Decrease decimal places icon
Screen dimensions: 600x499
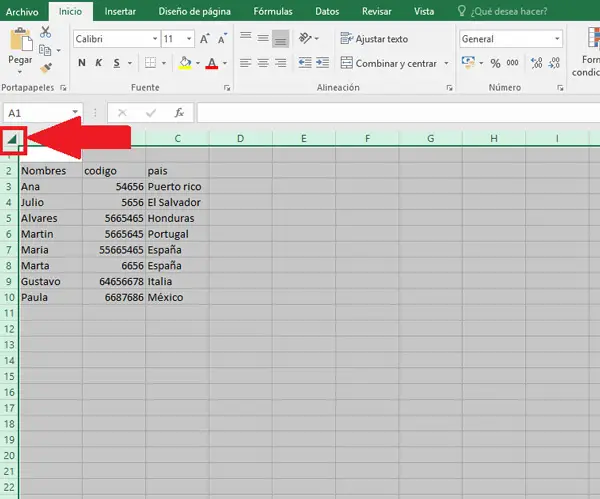(554, 63)
